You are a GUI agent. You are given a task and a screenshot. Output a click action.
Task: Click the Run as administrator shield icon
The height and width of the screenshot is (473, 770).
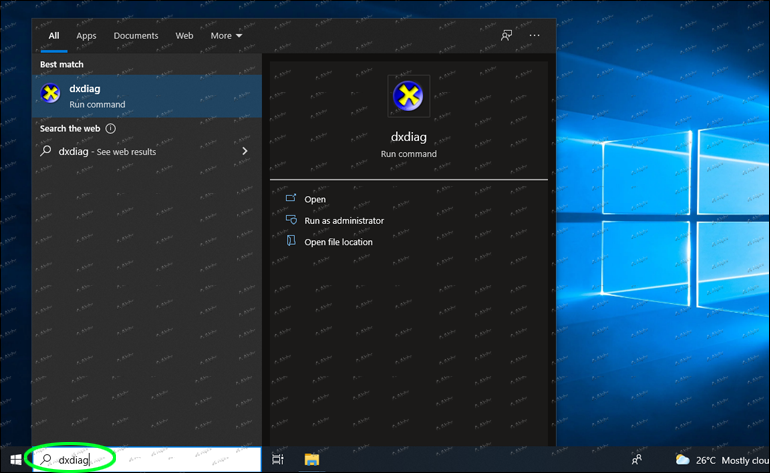(x=291, y=220)
